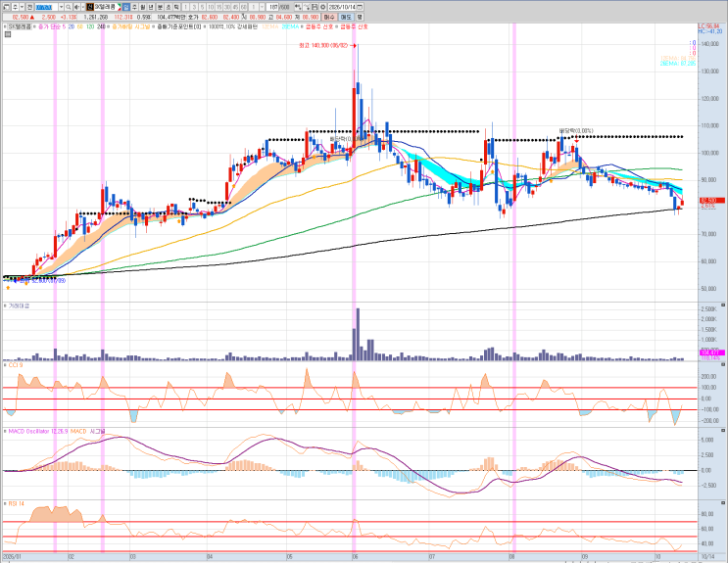Open the small dropdown beside the speaker icon

pos(81,7)
